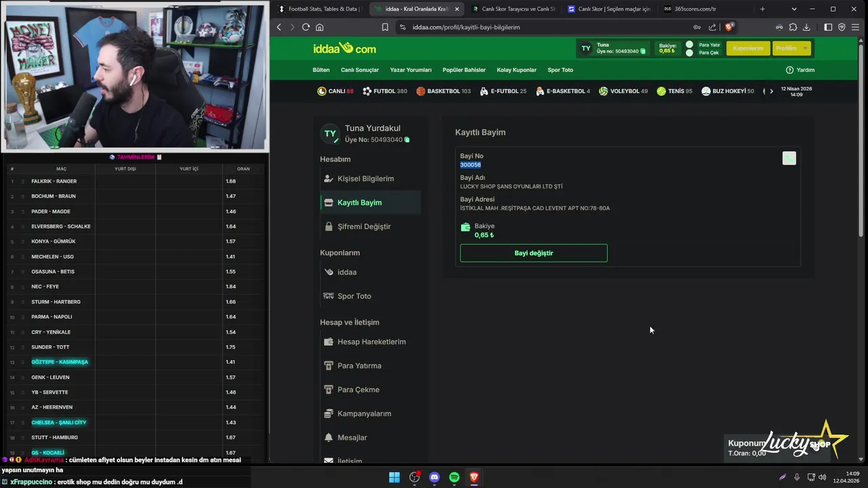
Task: Open Yazar Yorumları menu item
Action: [410, 70]
